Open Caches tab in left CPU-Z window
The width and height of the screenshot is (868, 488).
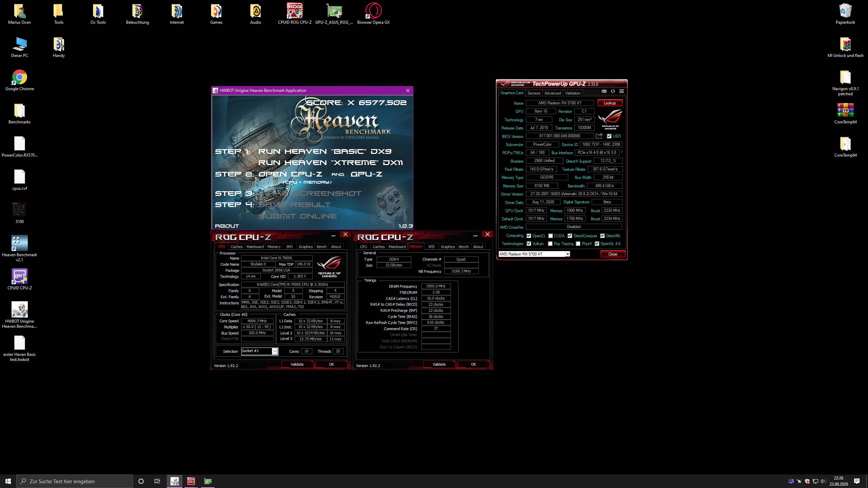[x=237, y=247]
